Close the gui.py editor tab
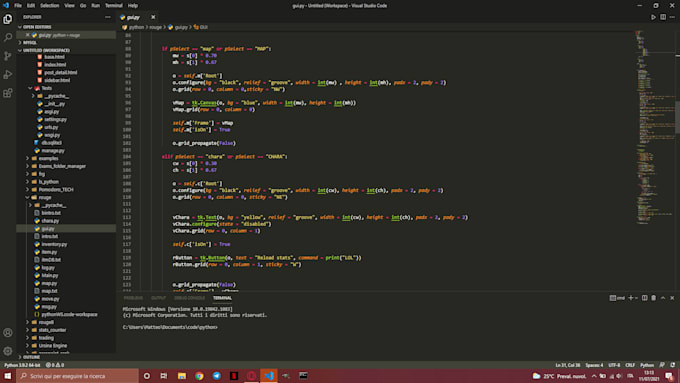 153,17
